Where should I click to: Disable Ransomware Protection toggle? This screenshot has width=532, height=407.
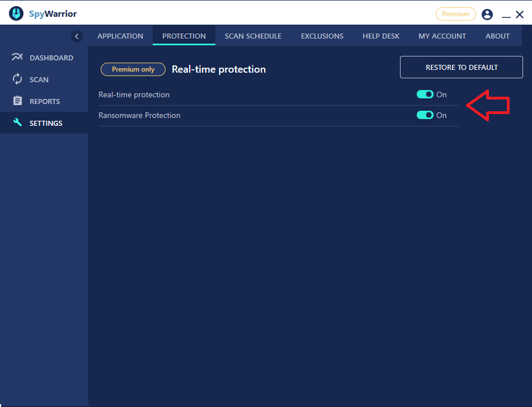(x=425, y=115)
